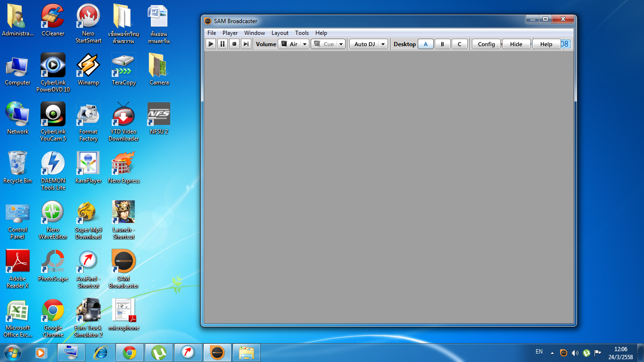Skip to the next track
This screenshot has height=362, width=644.
coord(246,44)
